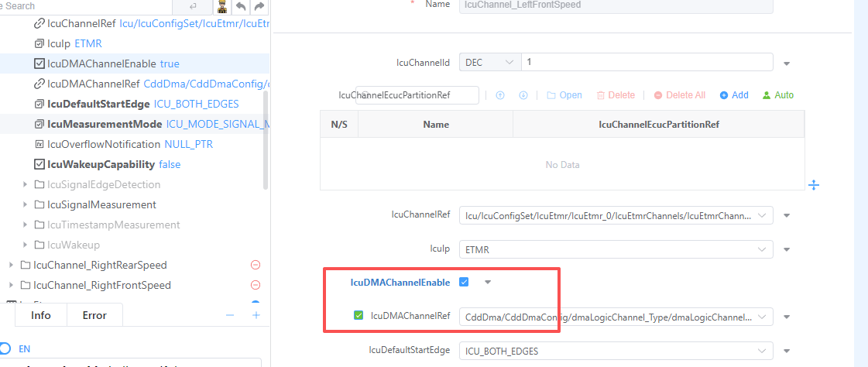Click the IcuChannelId value input field

(647, 62)
